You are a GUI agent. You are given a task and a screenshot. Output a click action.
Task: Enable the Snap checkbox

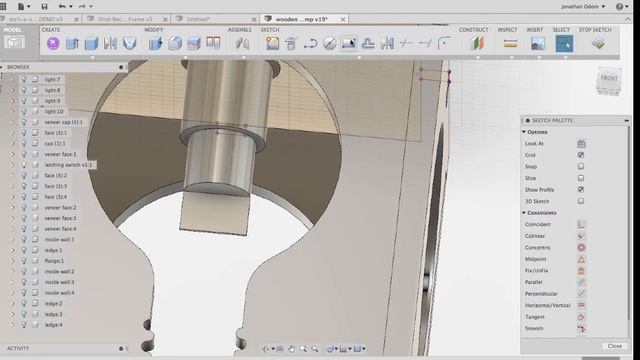point(581,166)
